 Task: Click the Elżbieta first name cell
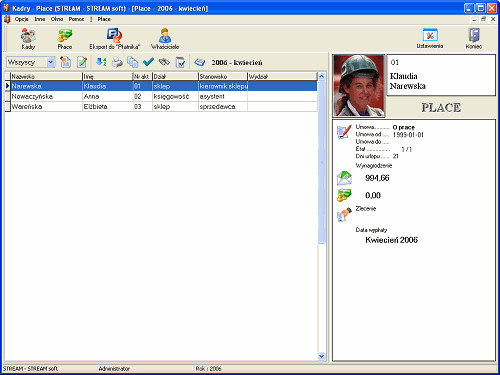point(107,107)
